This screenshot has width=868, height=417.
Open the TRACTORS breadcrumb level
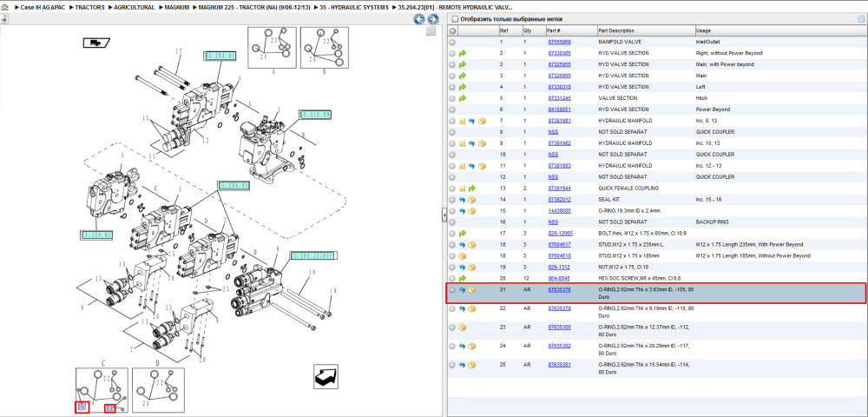pyautogui.click(x=89, y=8)
